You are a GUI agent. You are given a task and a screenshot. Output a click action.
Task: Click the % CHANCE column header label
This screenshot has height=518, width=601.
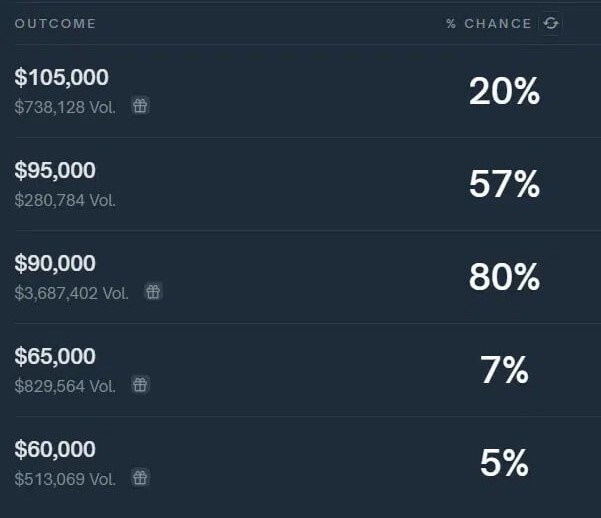click(489, 24)
